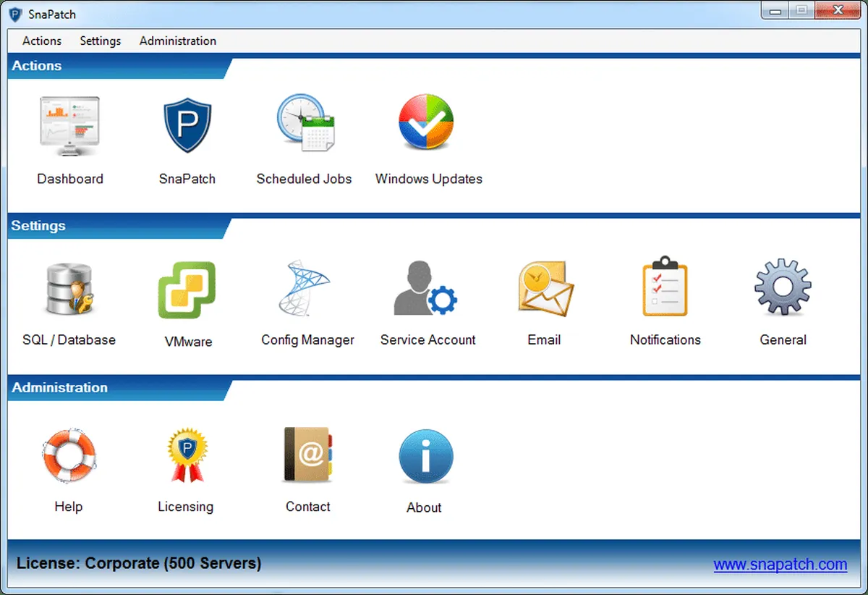The image size is (868, 595).
Task: Click the General label
Action: (783, 339)
